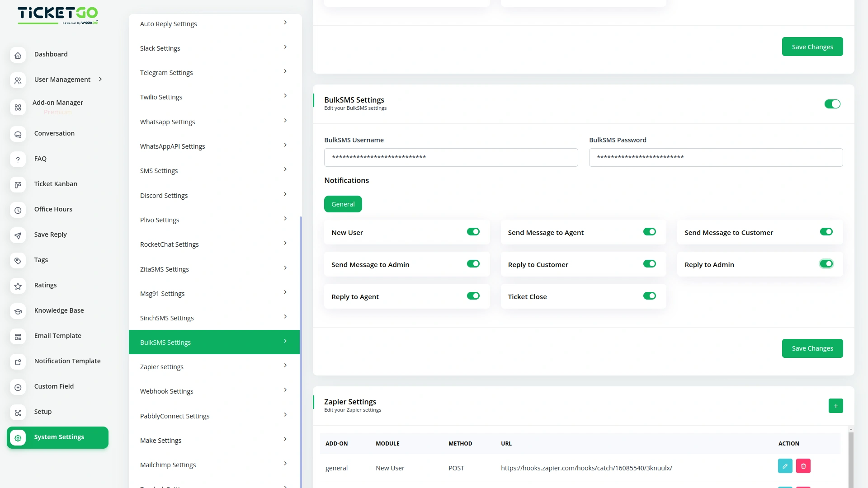Delete the Zapier webhook using the trash icon

coord(802,466)
